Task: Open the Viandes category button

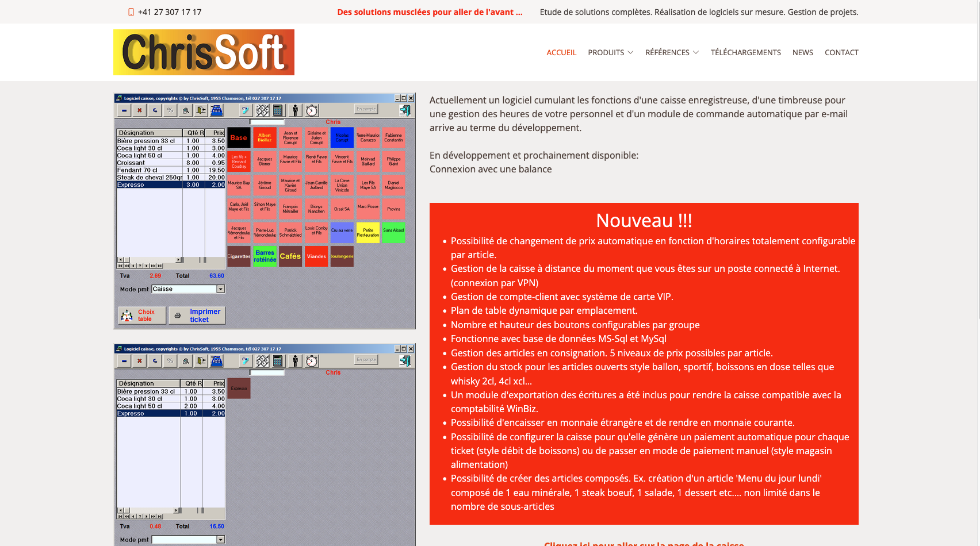Action: (316, 256)
